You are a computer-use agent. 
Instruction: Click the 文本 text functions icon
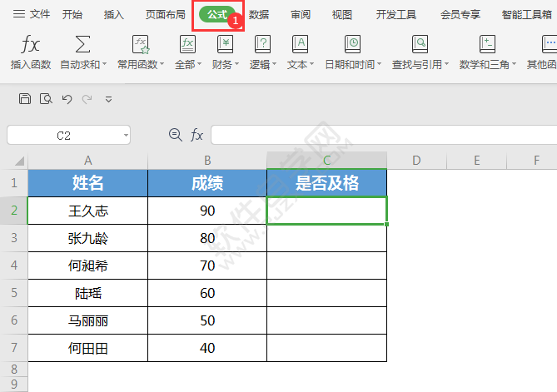click(x=300, y=44)
